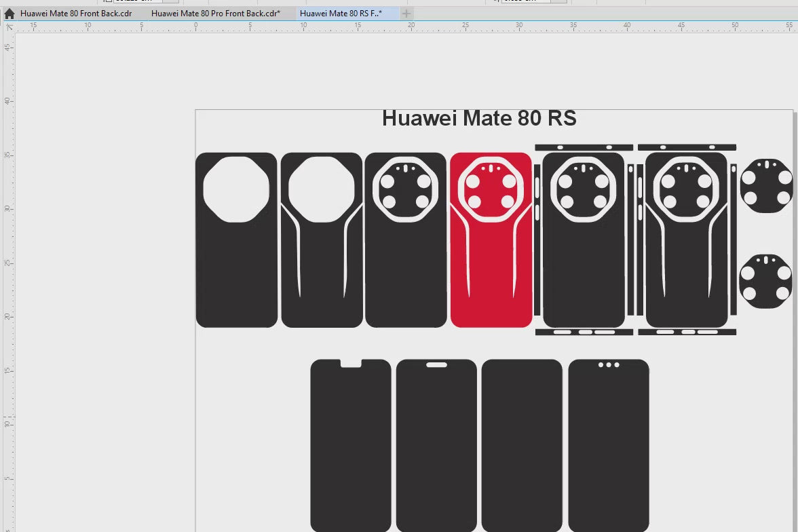The height and width of the screenshot is (532, 798).
Task: Click the plus icon to start new document
Action: point(406,14)
